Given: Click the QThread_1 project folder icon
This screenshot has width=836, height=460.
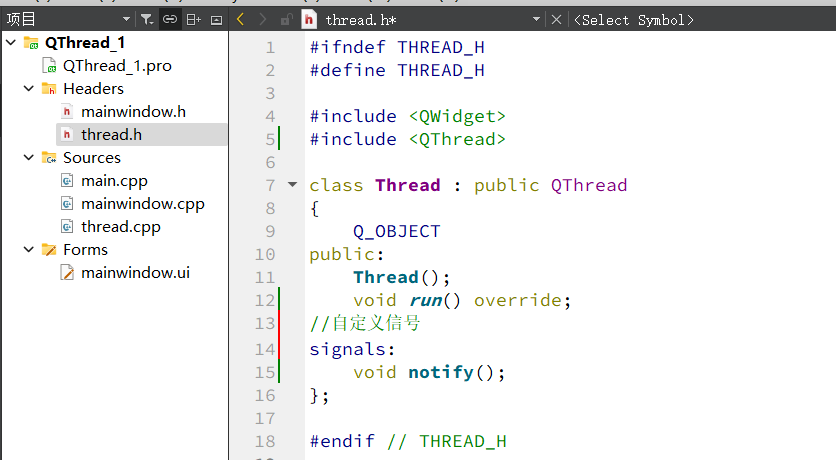Looking at the screenshot, I should pyautogui.click(x=31, y=43).
